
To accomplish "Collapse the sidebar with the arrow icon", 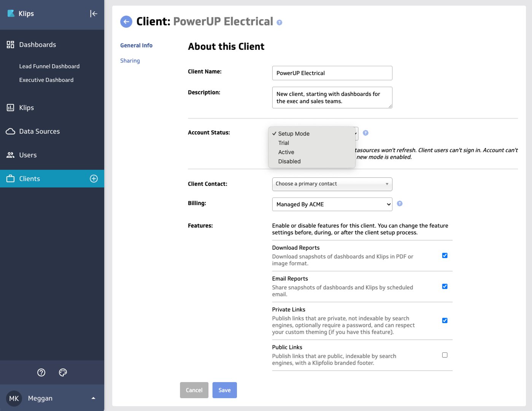I will click(x=93, y=14).
